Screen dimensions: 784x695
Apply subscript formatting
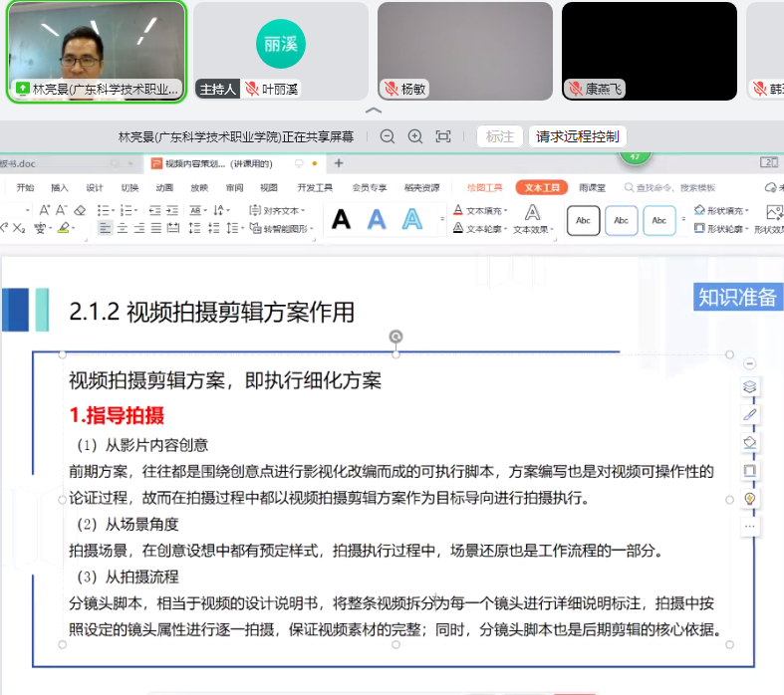(x=19, y=228)
